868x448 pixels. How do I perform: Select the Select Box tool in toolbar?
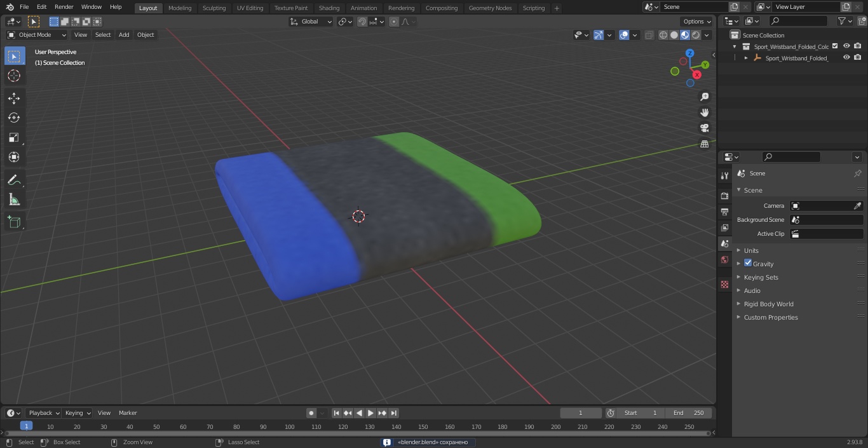[x=14, y=56]
